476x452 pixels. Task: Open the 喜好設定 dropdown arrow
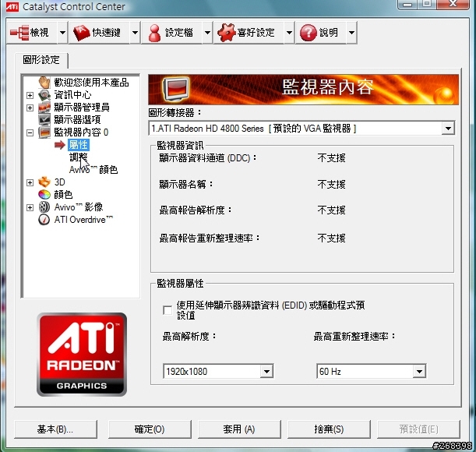(289, 33)
